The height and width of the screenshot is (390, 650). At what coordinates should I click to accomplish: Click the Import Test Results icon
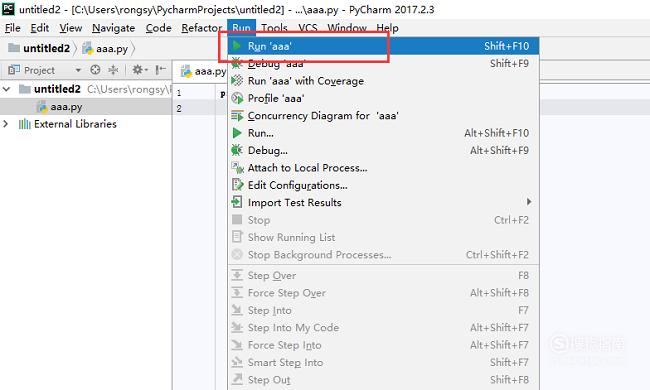click(x=237, y=202)
